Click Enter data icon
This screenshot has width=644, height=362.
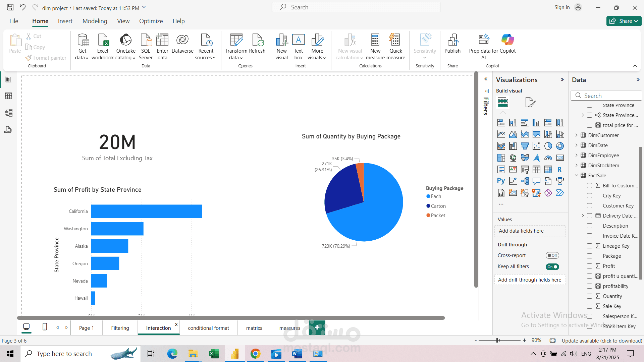point(162,40)
